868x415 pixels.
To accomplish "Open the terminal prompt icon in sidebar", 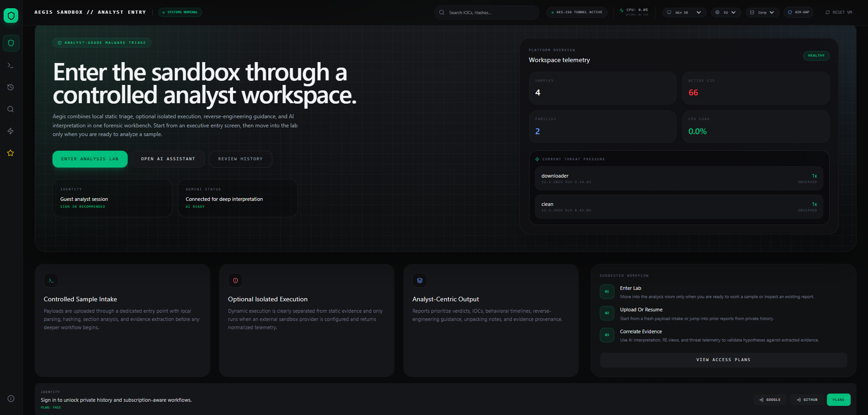I will tap(10, 65).
